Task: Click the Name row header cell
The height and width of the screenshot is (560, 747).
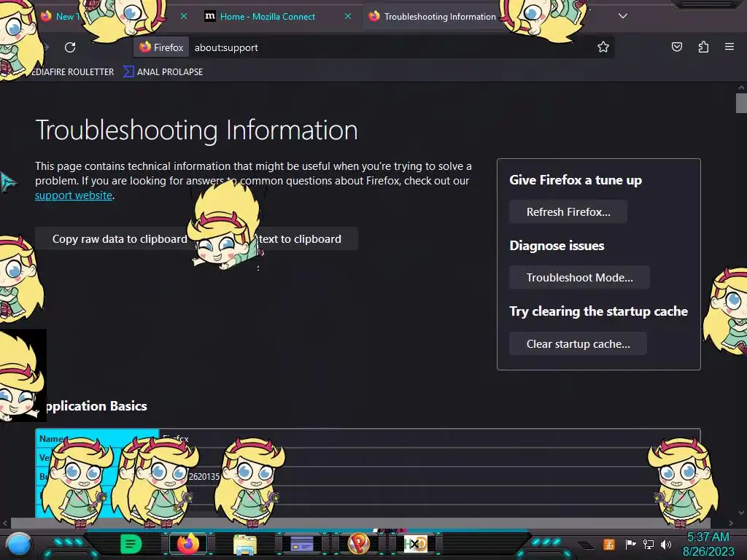Action: pos(97,438)
